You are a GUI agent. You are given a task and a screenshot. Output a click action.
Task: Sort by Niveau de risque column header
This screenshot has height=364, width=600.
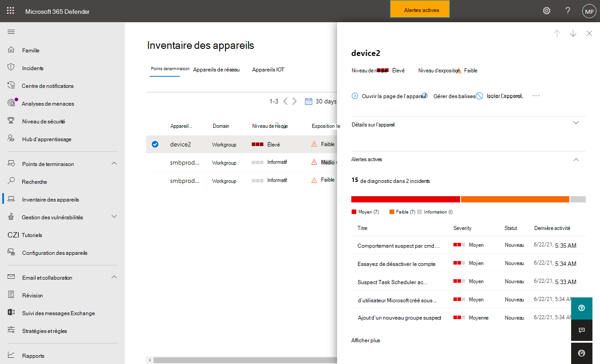[270, 126]
